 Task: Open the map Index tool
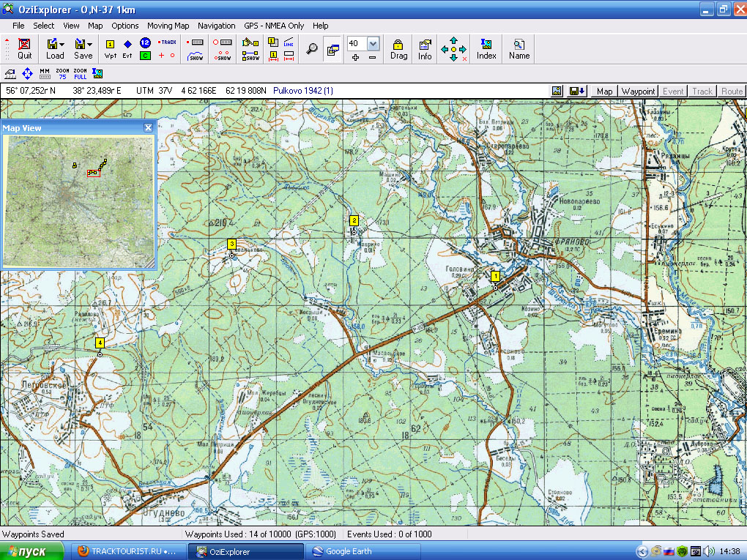coord(486,48)
